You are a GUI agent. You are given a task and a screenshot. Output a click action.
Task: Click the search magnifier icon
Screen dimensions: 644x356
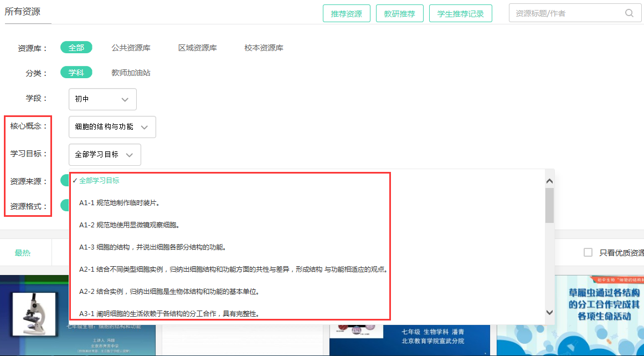tap(629, 13)
